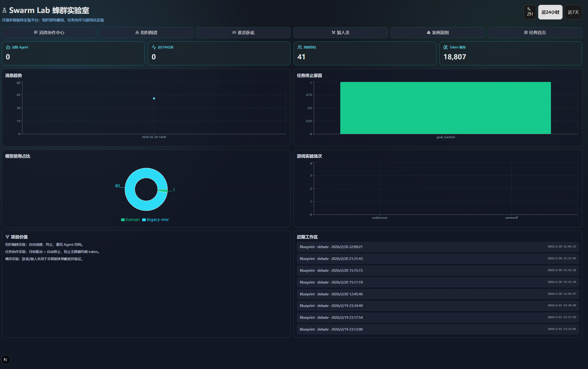The height and width of the screenshot is (369, 588).
Task: Click the Token 载荷 card icon
Action: tap(446, 47)
